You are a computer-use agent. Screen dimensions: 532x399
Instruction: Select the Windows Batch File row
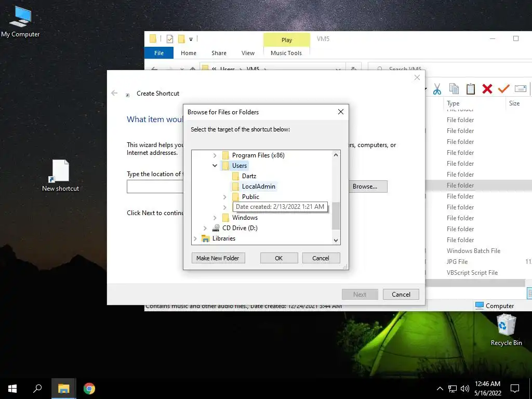click(x=473, y=251)
